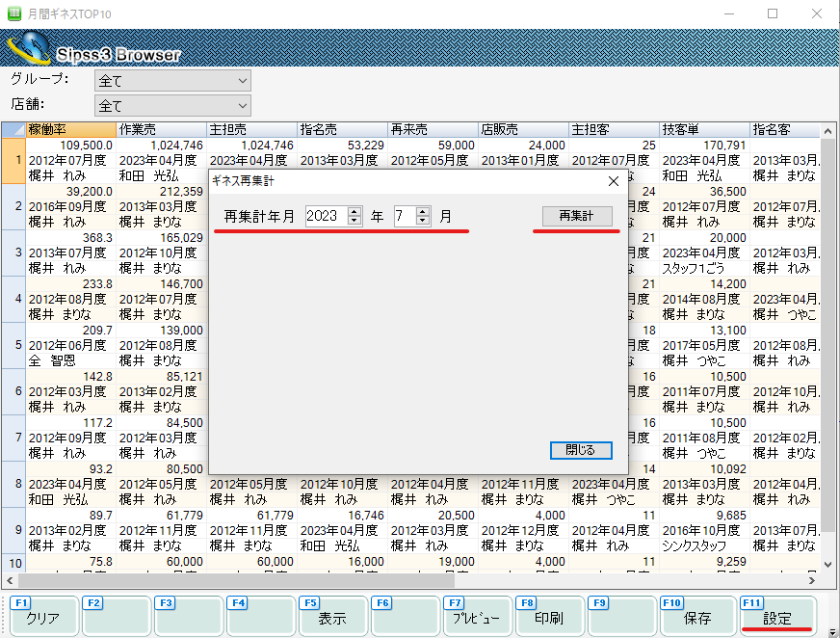Select the 稼働率 column header

70,130
